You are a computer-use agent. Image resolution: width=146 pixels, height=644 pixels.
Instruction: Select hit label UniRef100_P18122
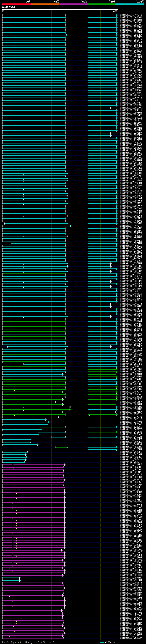pyautogui.click(x=131, y=203)
